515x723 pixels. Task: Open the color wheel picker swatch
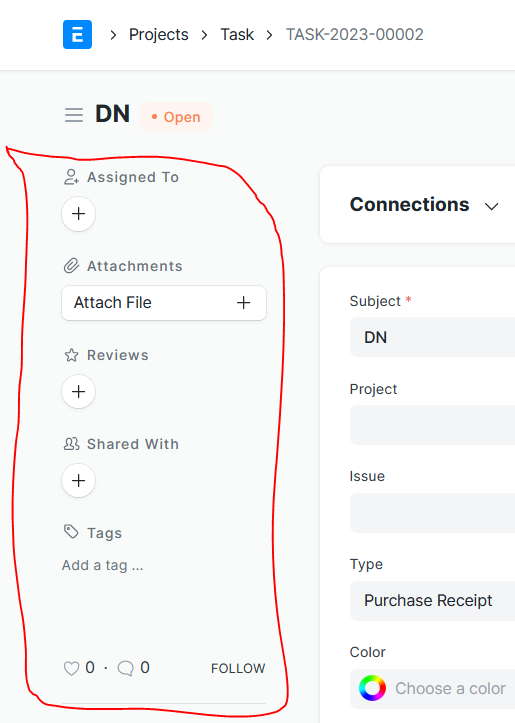[x=373, y=688]
